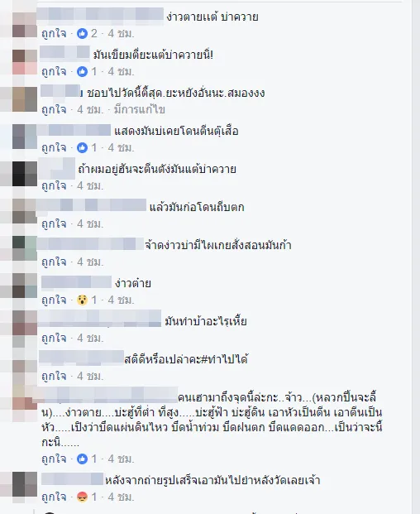Image resolution: width=420 pixels, height=514 pixels.
Task: Open the angry emoji reaction on the last comment
Action: (x=82, y=497)
